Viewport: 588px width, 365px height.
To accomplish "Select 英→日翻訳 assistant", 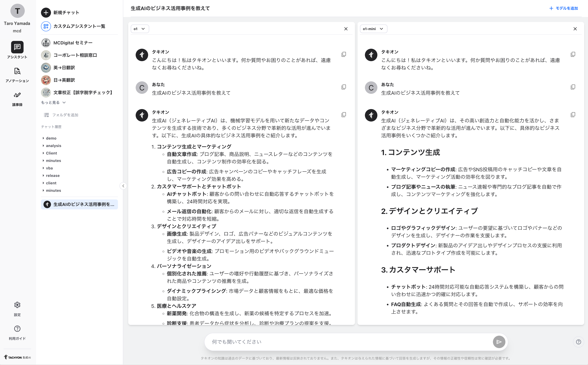I will tap(64, 67).
